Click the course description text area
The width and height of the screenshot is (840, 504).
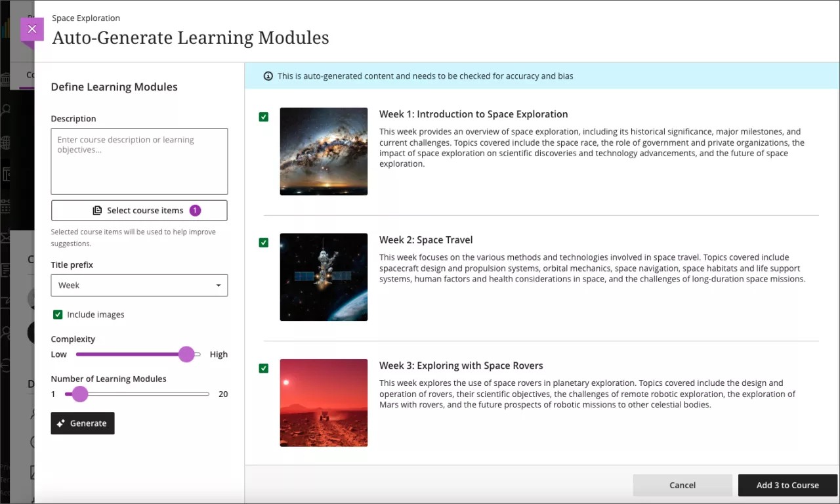(139, 161)
